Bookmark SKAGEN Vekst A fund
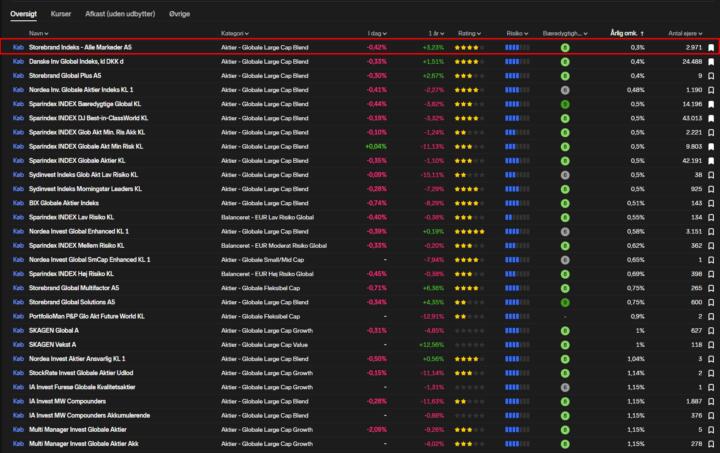 711,345
